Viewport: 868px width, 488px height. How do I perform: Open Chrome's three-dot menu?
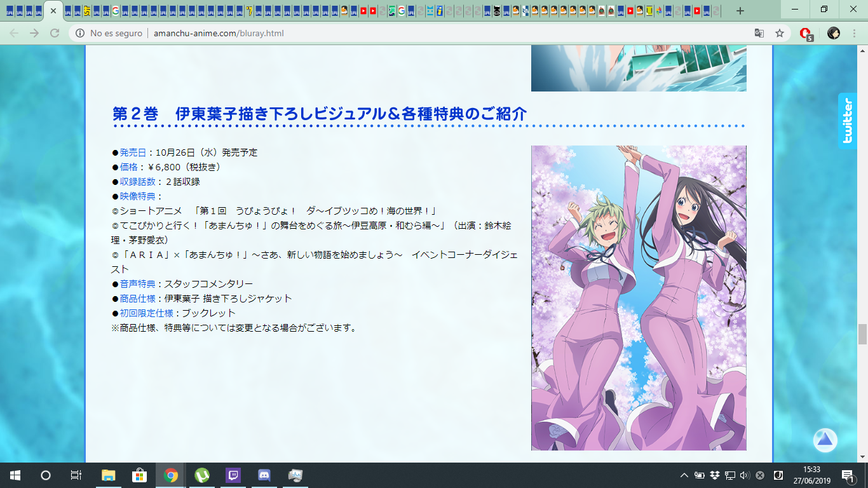[x=855, y=33]
